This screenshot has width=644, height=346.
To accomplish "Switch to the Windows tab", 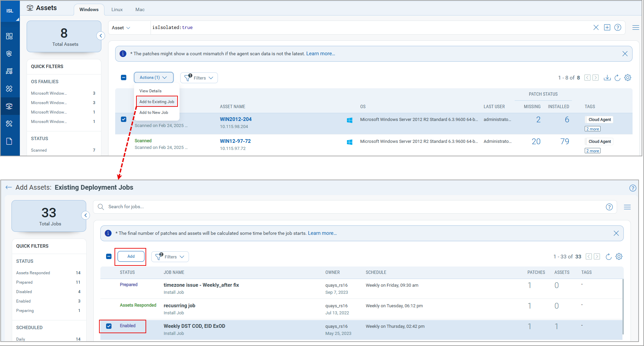I will pyautogui.click(x=89, y=9).
